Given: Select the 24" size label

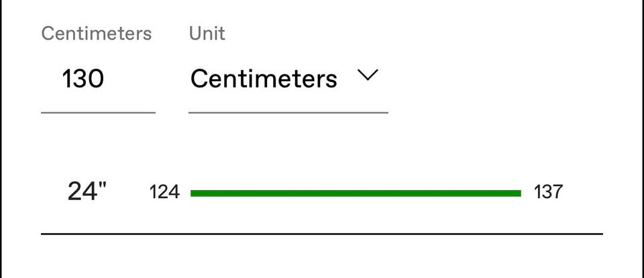Looking at the screenshot, I should [87, 192].
